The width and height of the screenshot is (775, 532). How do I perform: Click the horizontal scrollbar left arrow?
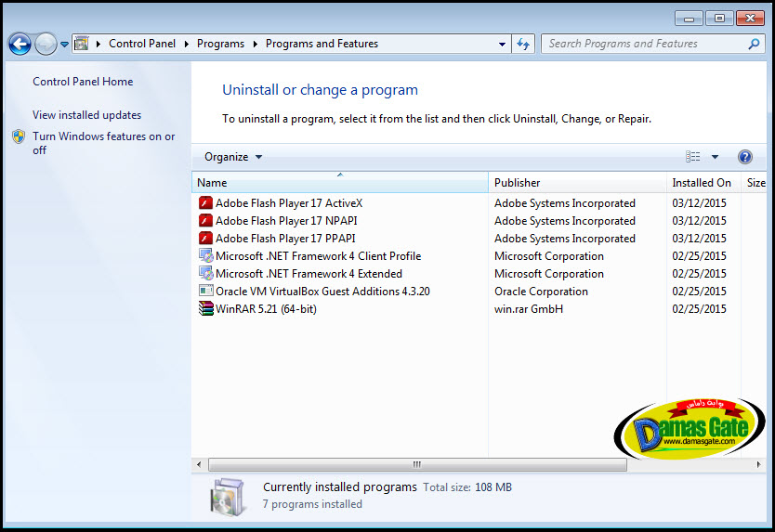[199, 464]
